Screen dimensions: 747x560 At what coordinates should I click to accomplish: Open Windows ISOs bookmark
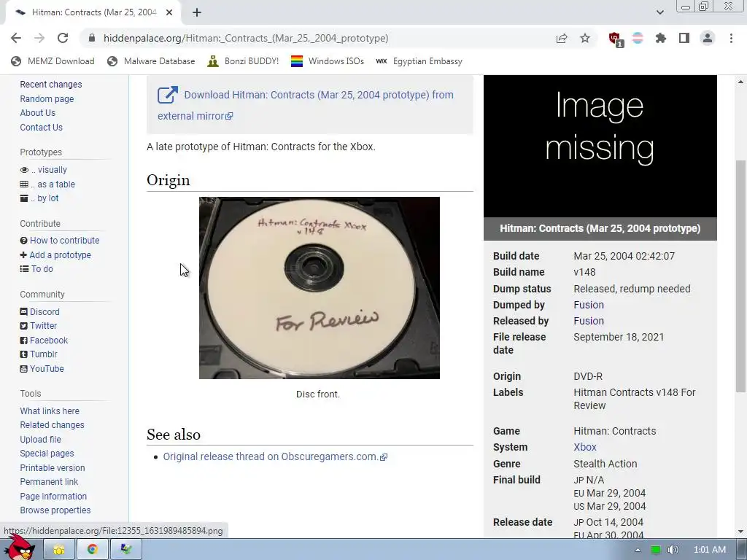pyautogui.click(x=328, y=61)
